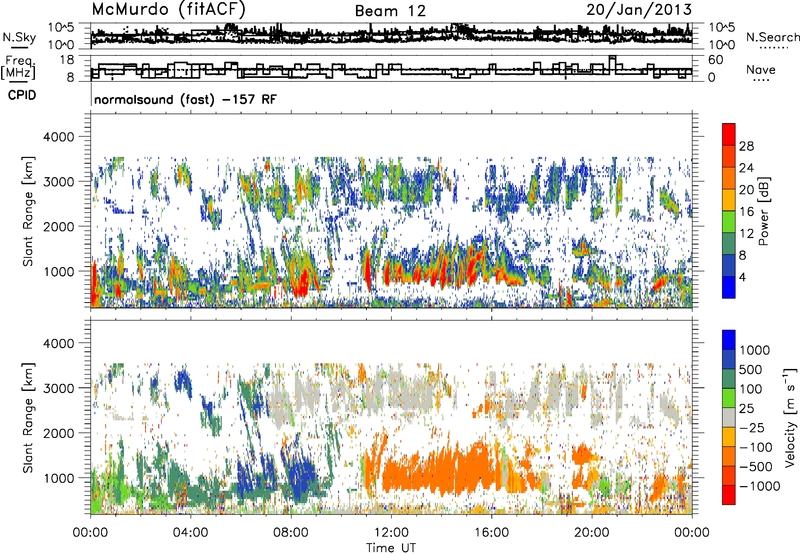This screenshot has width=800, height=554.
Task: Click the blue top segment of Velocity colorbar
Action: [x=729, y=340]
